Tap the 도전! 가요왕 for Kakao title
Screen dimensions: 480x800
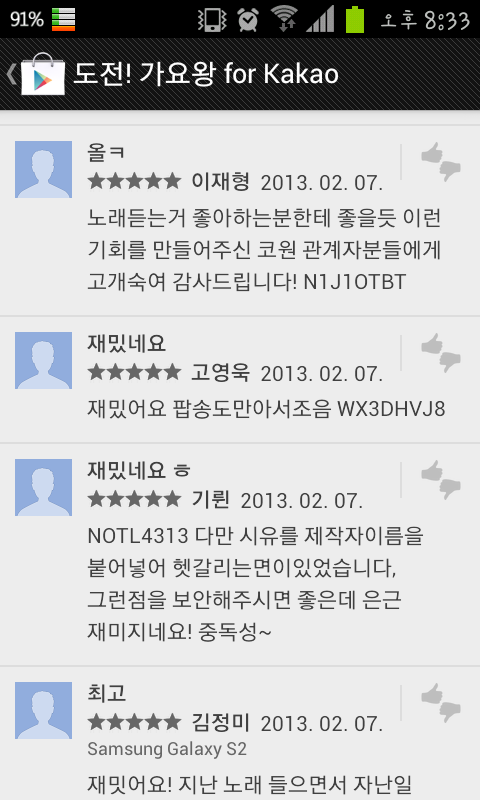[x=206, y=74]
